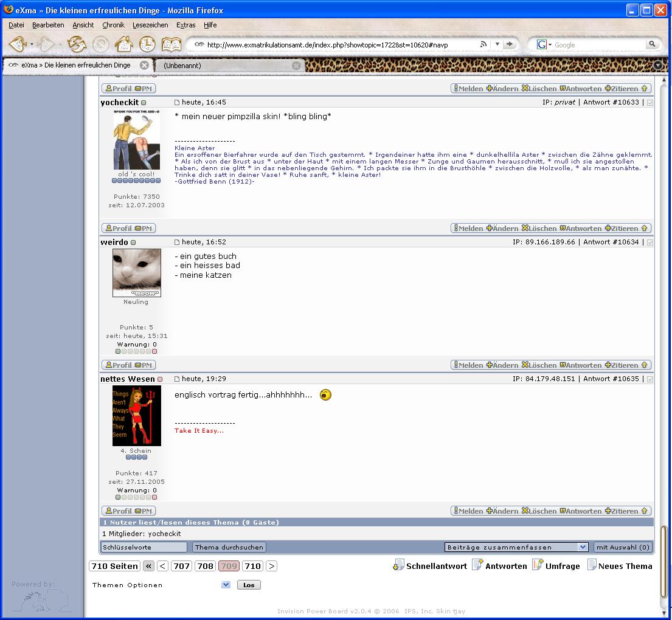
Task: Open the Lesezeichen menu
Action: [150, 25]
